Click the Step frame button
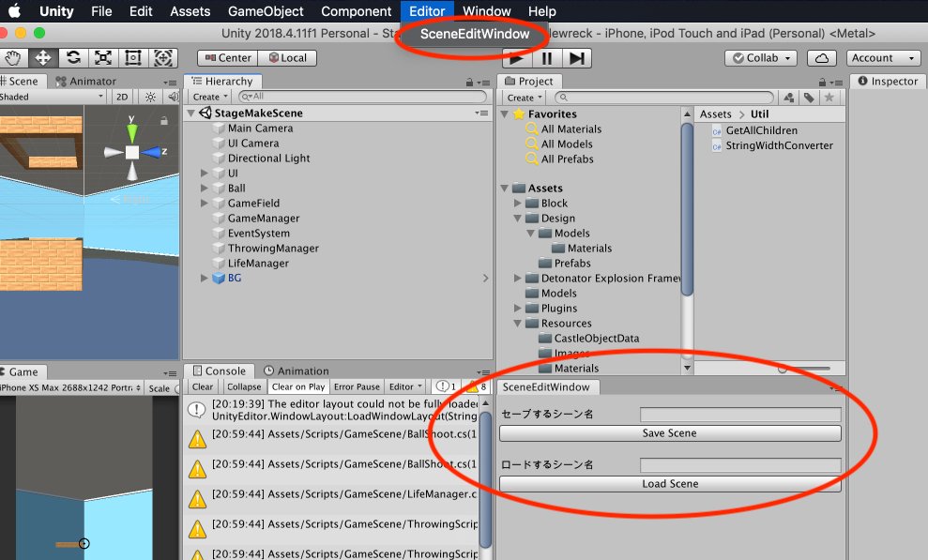928x560 pixels. [x=577, y=58]
